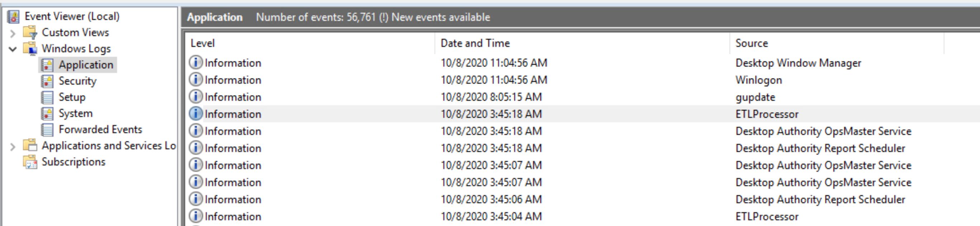Click the Event Viewer (Local) root icon

tap(13, 17)
